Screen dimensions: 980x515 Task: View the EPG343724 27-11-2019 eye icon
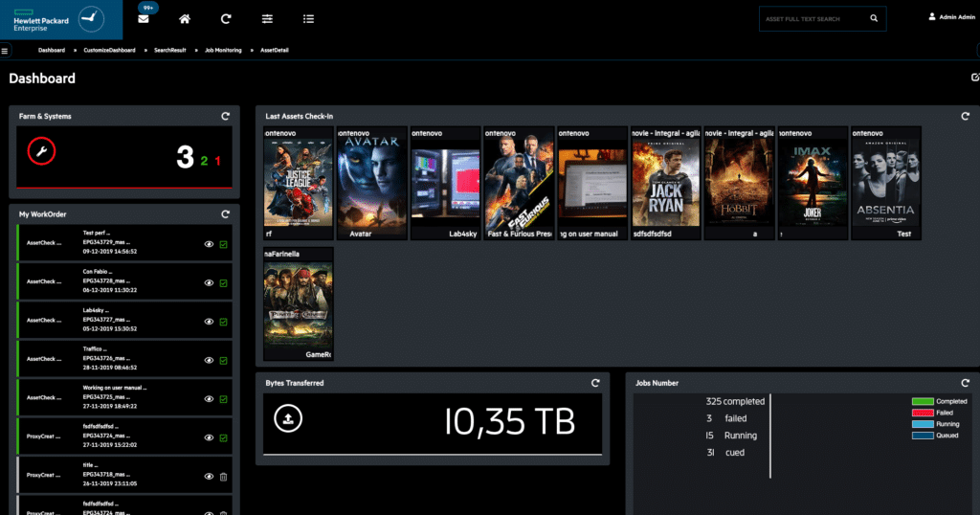[209, 438]
